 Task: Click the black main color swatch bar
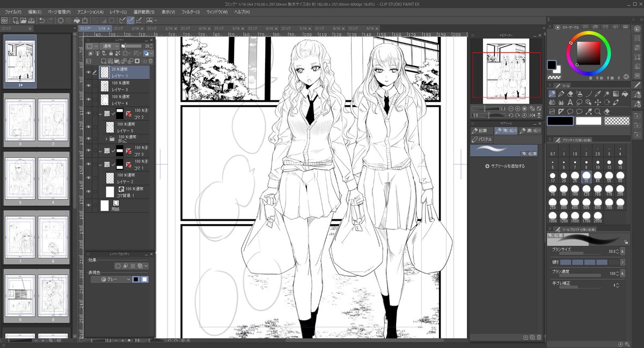(560, 121)
